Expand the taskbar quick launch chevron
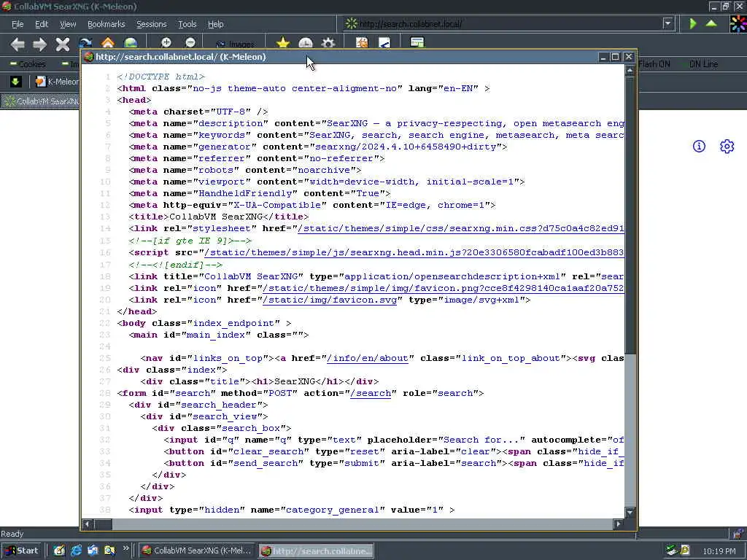 125,548
